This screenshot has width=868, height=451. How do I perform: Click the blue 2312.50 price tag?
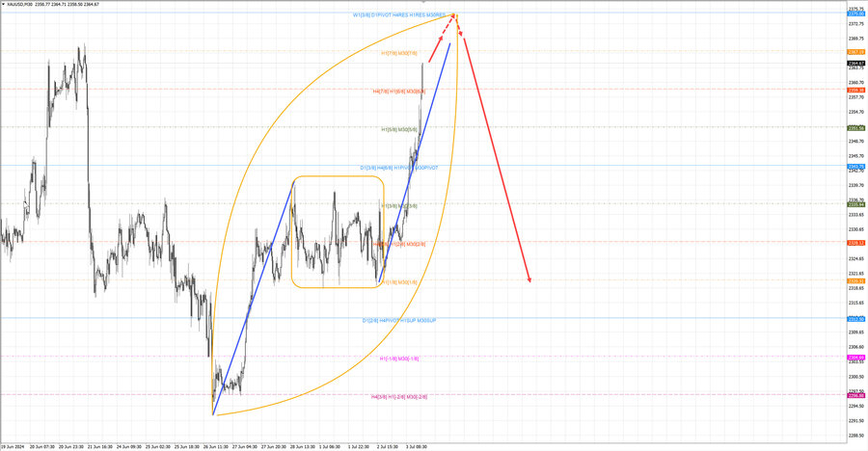click(855, 319)
